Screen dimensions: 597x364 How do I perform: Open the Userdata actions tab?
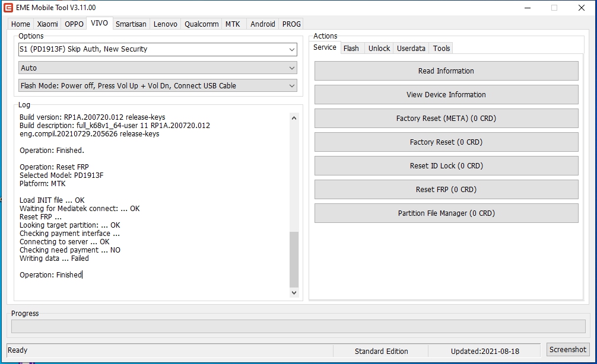pos(411,48)
